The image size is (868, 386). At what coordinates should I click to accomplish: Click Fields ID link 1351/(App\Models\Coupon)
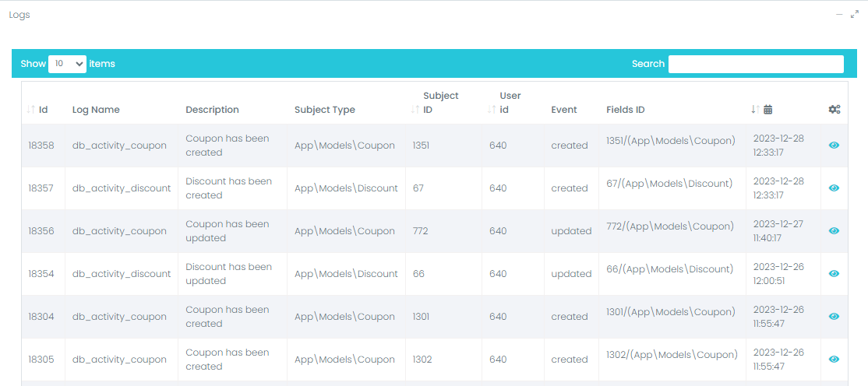click(670, 141)
